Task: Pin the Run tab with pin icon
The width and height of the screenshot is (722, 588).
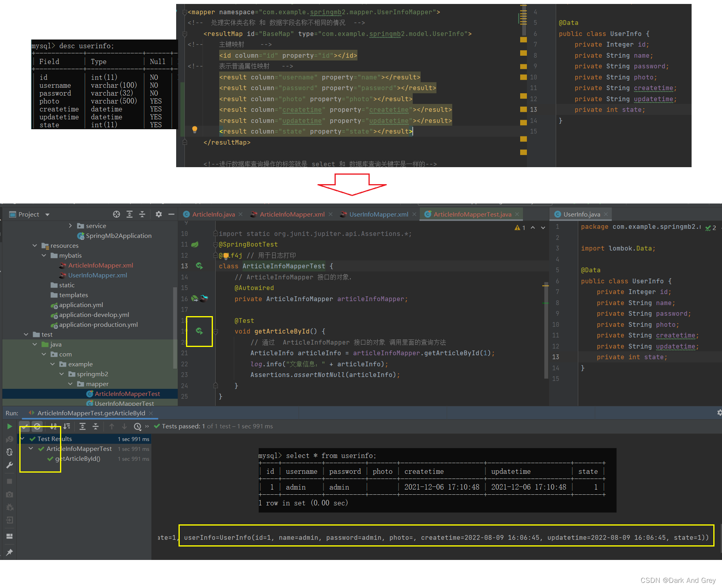Action: pos(9,552)
